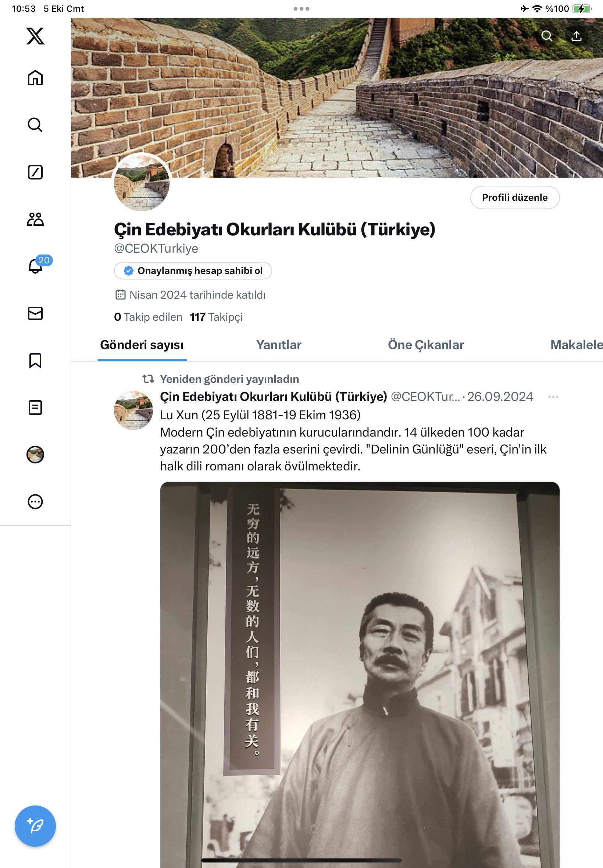Open Lists icon in sidebar
This screenshot has width=603, height=868.
click(35, 408)
